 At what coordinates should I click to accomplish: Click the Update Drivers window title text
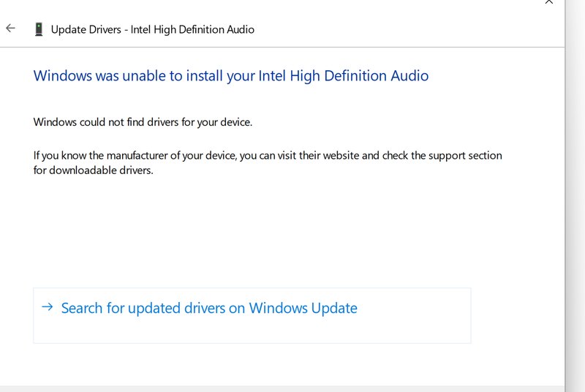[152, 29]
